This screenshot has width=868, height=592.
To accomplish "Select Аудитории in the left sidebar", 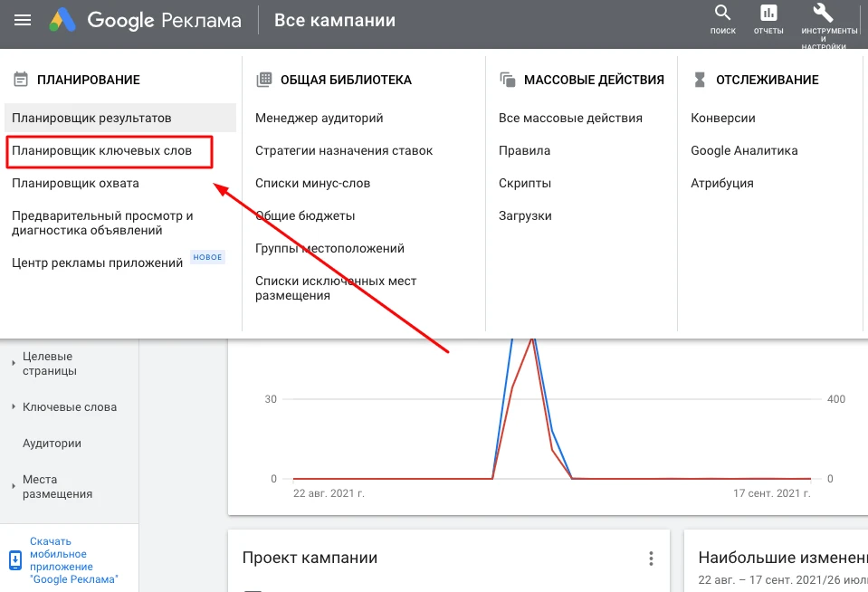I will pos(52,444).
